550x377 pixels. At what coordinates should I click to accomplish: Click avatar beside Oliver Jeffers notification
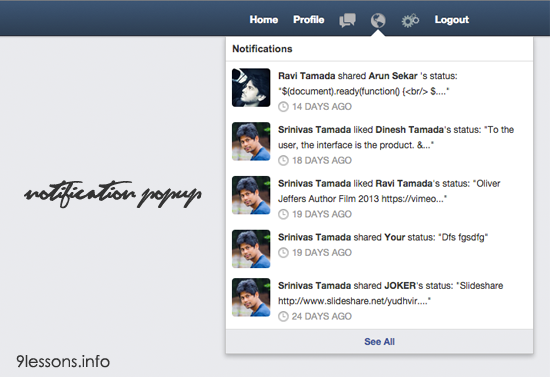pos(251,195)
